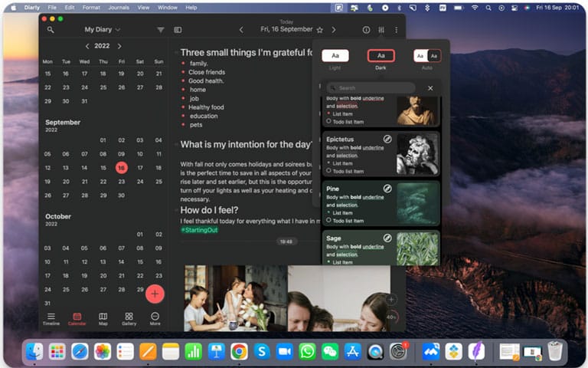Open WhatsApp from the Dock
588x368 pixels.
pyautogui.click(x=307, y=351)
